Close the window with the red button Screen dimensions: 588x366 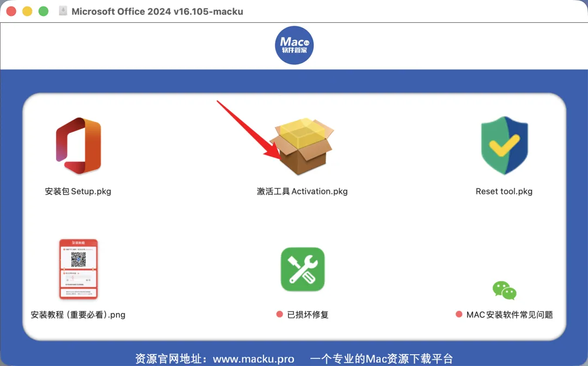[11, 11]
